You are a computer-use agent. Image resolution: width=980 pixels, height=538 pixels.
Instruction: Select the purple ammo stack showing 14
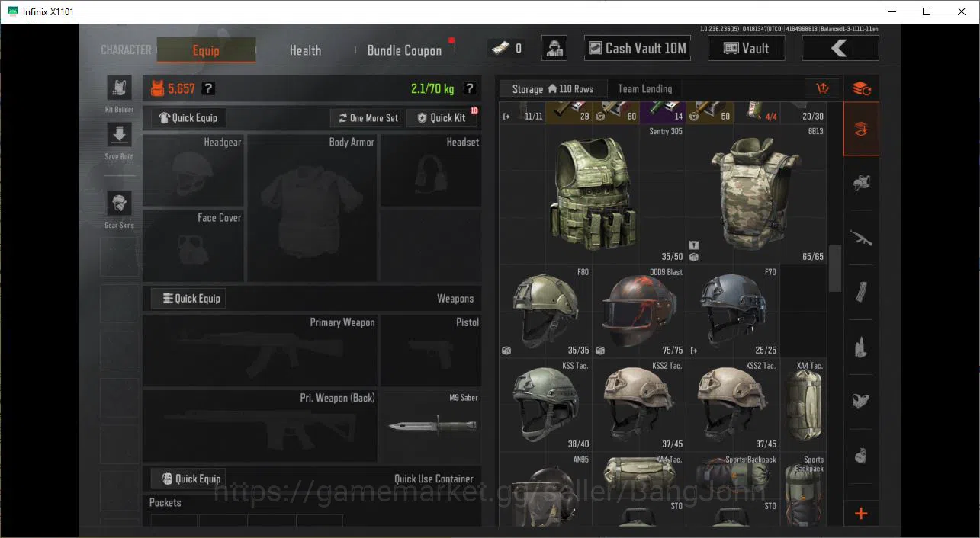pos(662,113)
